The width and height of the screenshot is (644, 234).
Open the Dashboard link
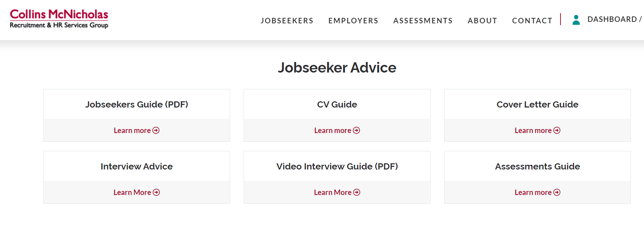pos(612,19)
